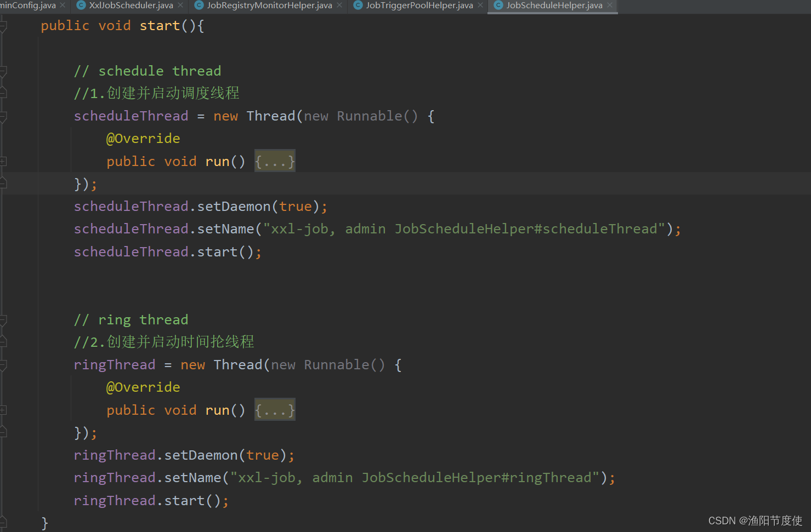Image resolution: width=811 pixels, height=532 pixels.
Task: Switch to the XxlJobScheduler.java tab
Action: pos(131,5)
